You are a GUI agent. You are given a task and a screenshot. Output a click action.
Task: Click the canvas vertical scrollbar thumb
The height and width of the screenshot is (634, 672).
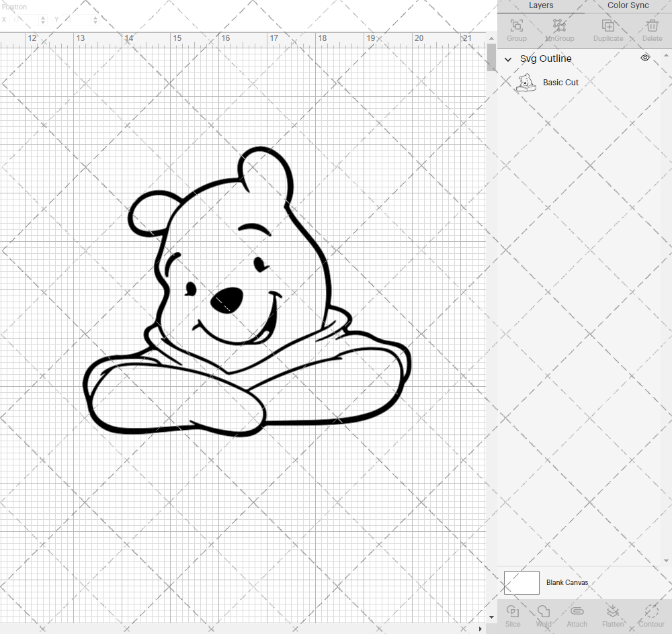point(491,57)
